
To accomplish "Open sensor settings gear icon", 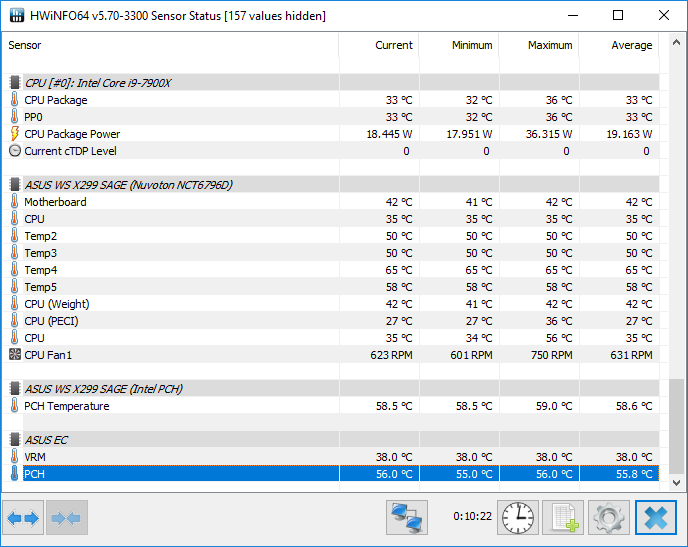I will (609, 518).
